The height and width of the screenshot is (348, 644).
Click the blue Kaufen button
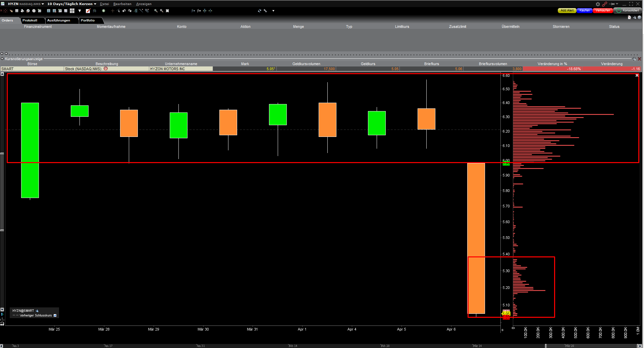(585, 10)
